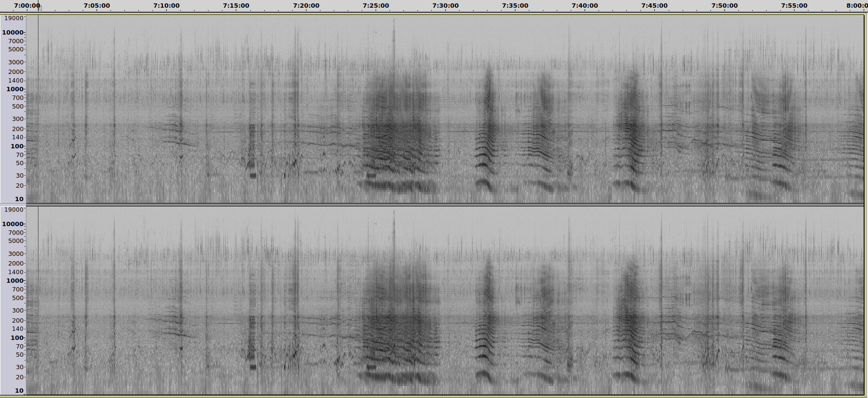Click the 7:45:00 ruler label
This screenshot has height=398, width=868.
[x=654, y=6]
